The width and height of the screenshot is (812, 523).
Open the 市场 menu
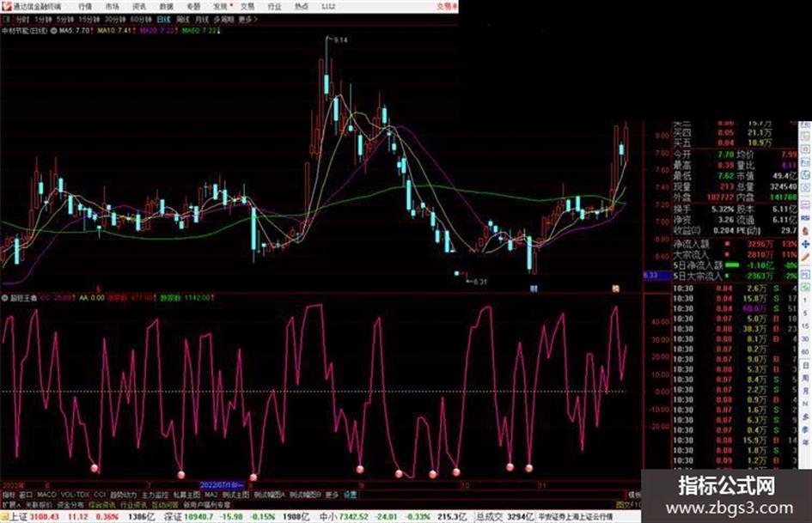pos(112,6)
